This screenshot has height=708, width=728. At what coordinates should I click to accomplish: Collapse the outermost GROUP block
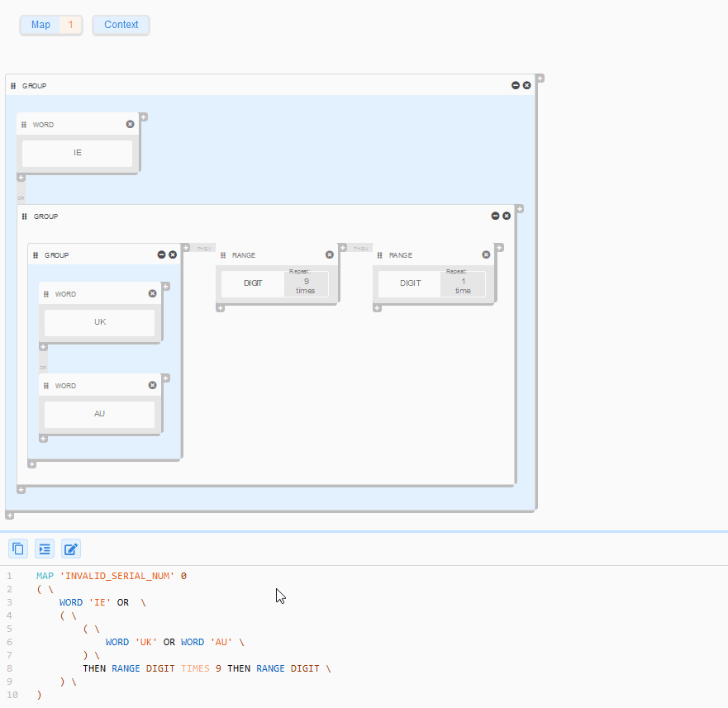point(516,85)
